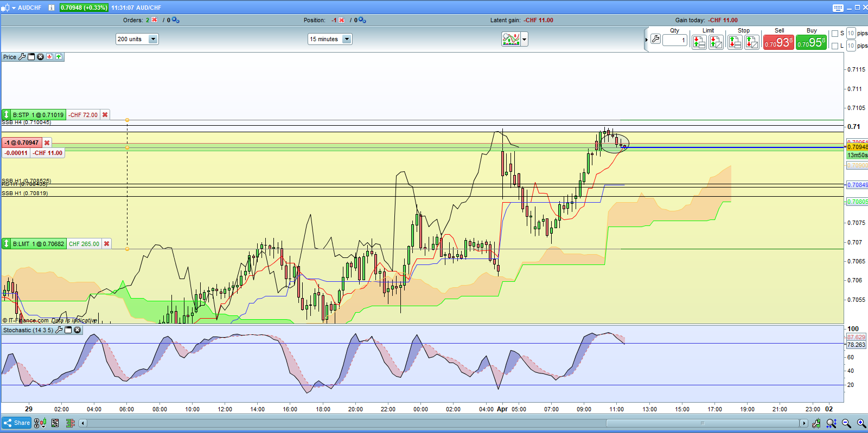Click the second Stop order icon
This screenshot has width=868, height=433.
click(752, 42)
